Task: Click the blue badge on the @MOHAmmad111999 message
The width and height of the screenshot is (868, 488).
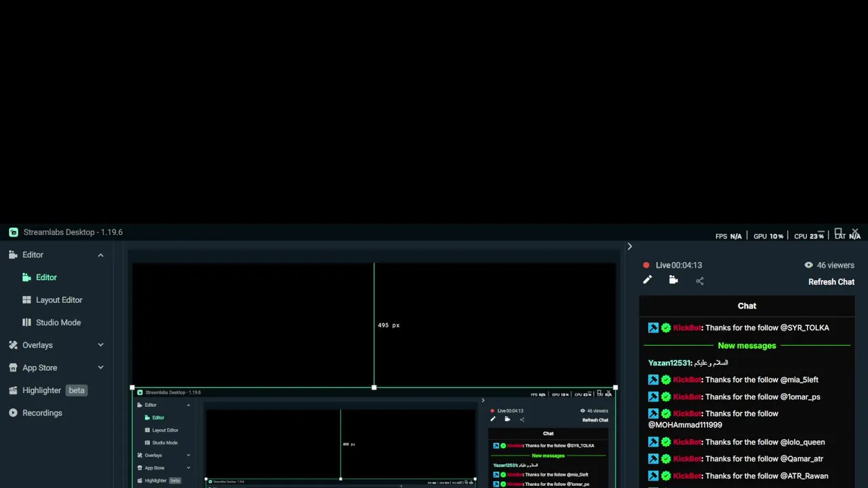Action: point(653,413)
